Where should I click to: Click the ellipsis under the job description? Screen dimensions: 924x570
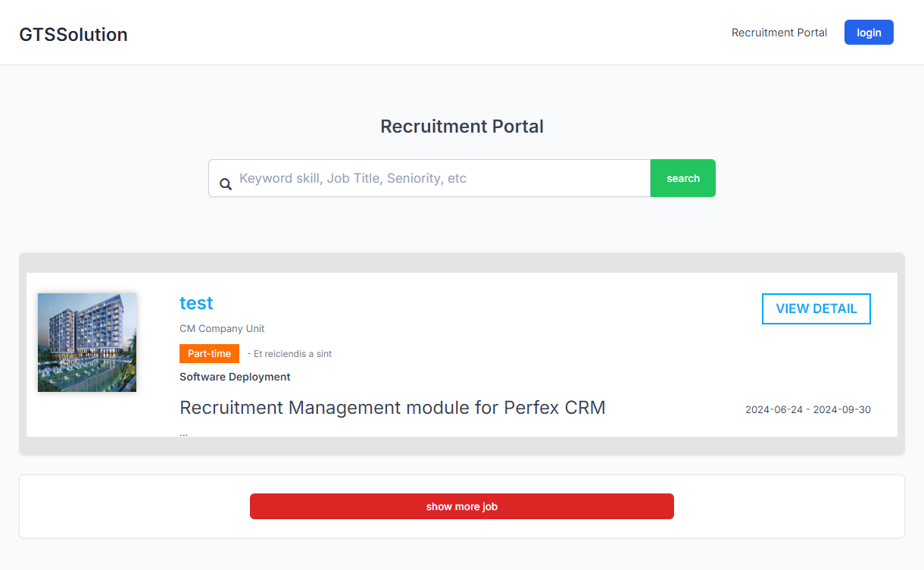(184, 433)
